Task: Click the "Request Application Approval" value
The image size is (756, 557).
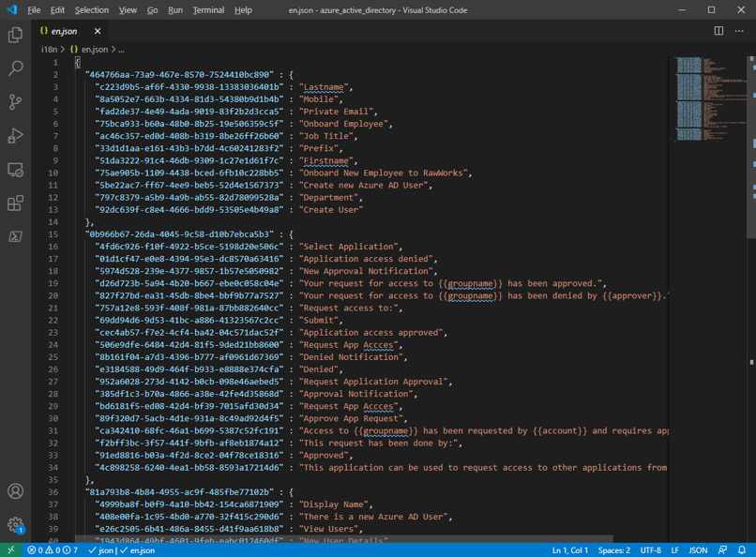Action: coord(373,382)
